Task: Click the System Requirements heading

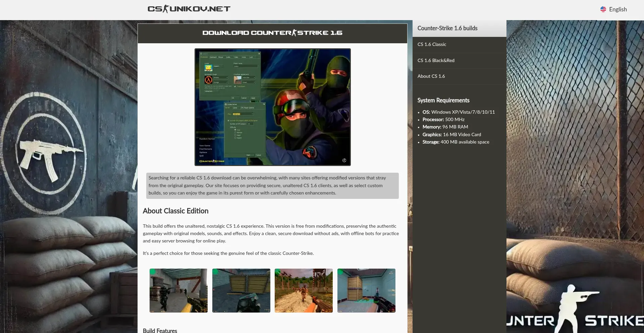Action: [x=443, y=100]
